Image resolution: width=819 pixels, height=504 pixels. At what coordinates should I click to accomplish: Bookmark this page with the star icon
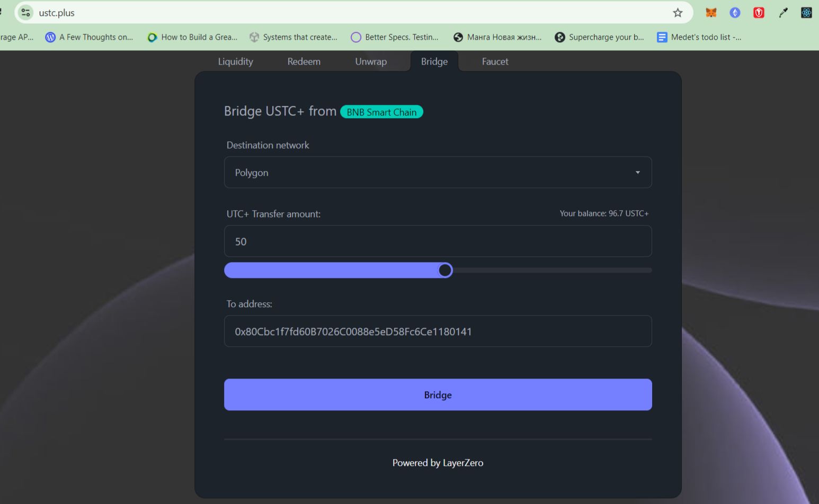tap(678, 13)
